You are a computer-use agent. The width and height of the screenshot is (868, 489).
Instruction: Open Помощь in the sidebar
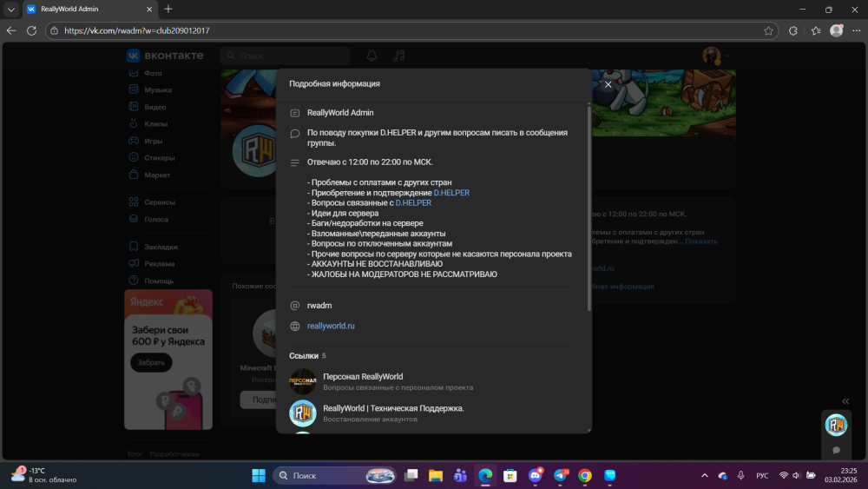(159, 281)
